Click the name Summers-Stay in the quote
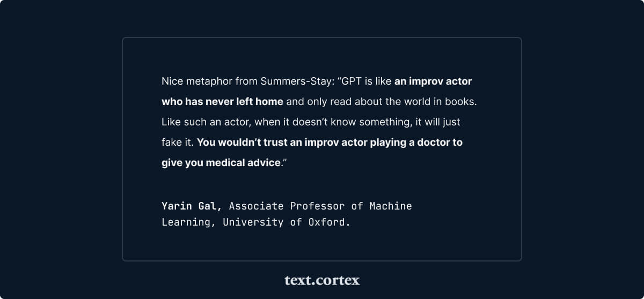 pyautogui.click(x=296, y=82)
